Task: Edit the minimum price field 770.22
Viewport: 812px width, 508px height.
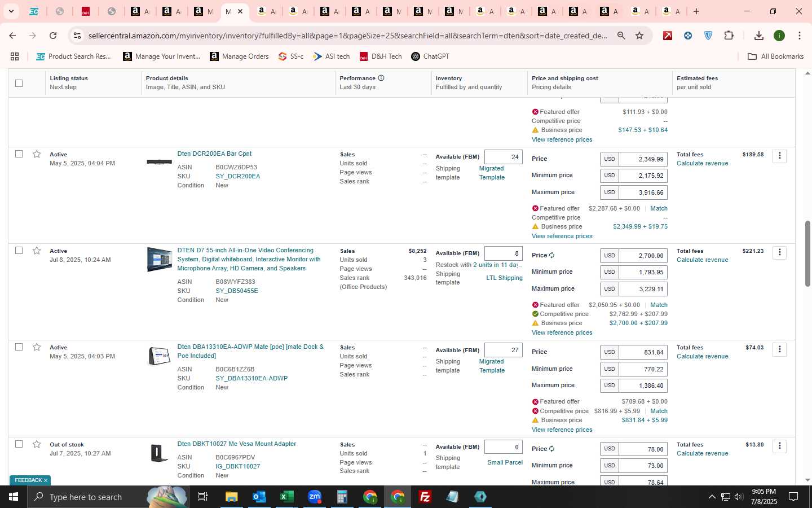Action: (643, 369)
